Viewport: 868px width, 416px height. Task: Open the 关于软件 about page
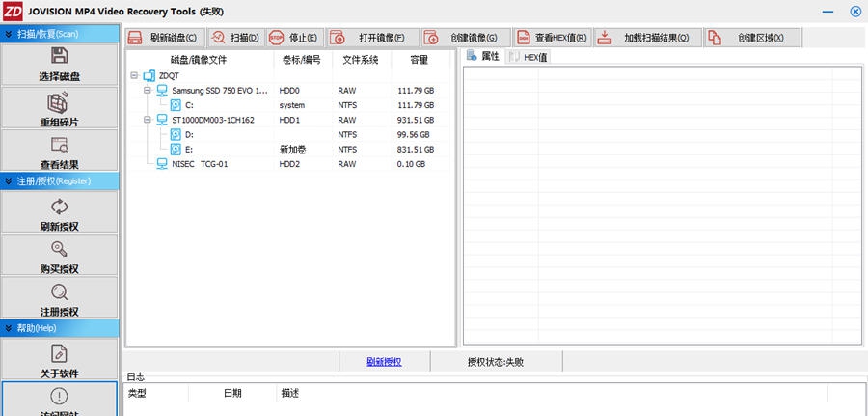tap(59, 359)
